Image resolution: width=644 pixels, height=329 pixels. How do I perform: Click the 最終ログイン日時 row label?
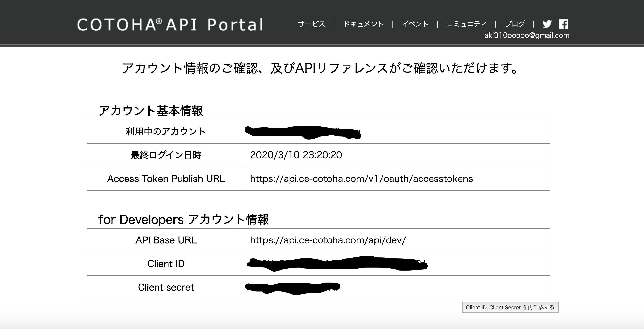(x=166, y=155)
